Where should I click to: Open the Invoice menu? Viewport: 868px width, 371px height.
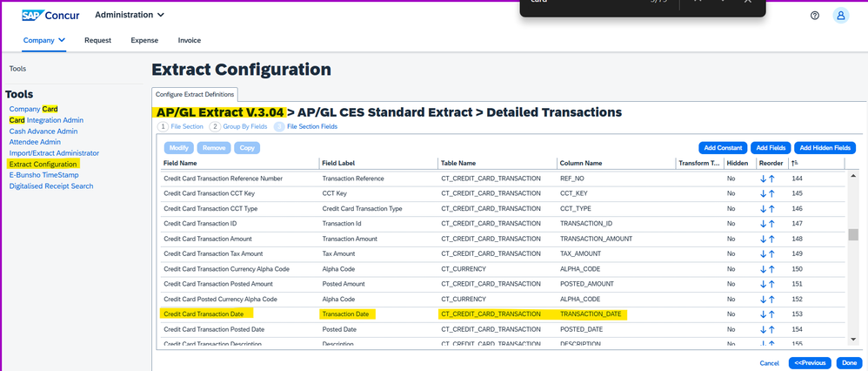click(x=190, y=40)
